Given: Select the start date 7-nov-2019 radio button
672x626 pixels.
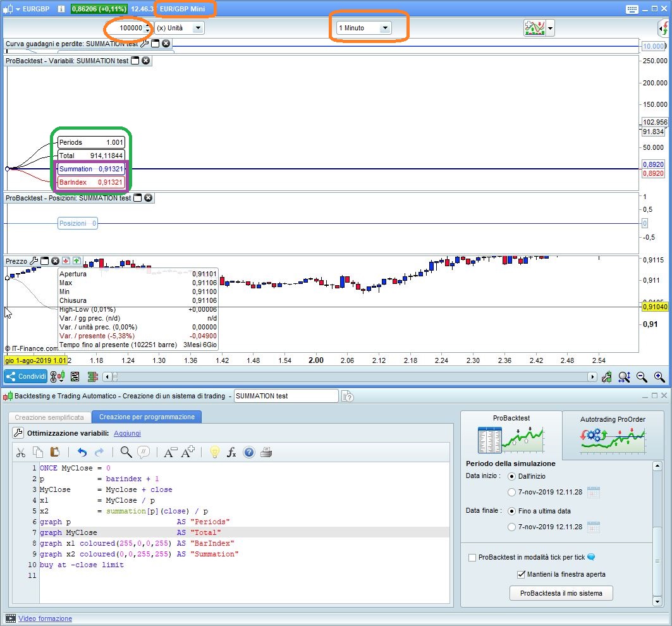Looking at the screenshot, I should [x=511, y=492].
